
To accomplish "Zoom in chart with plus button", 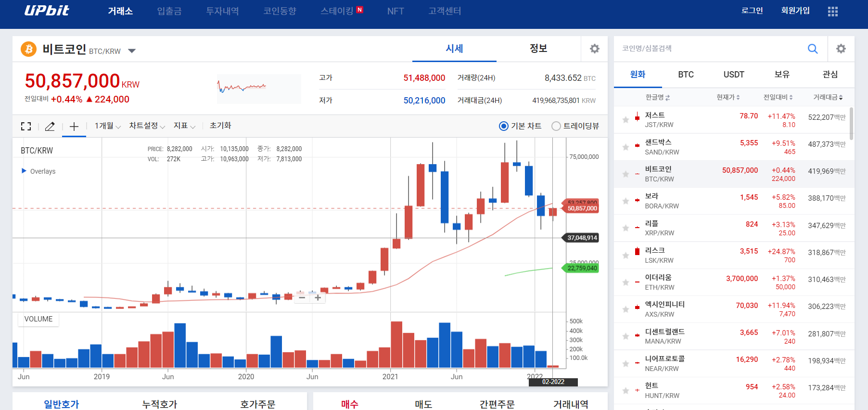I will click(318, 298).
